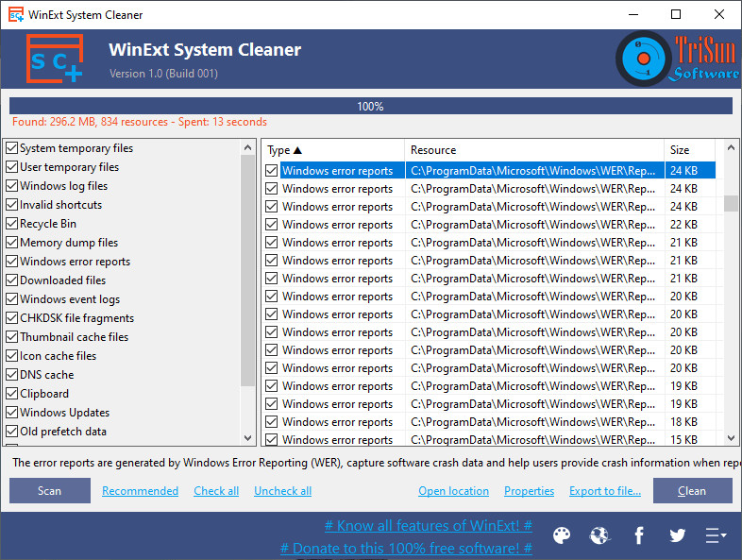The height and width of the screenshot is (560, 742).
Task: Click the Open location link
Action: coord(453,491)
